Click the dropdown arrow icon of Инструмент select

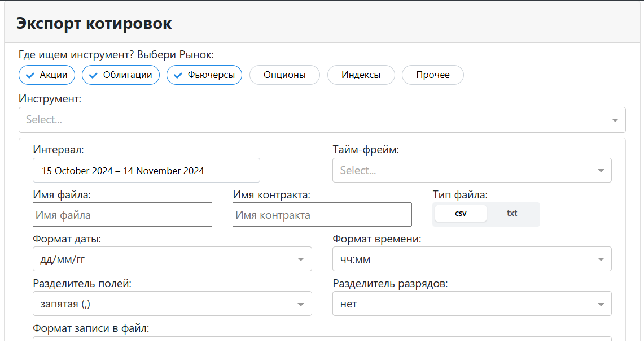click(x=615, y=120)
